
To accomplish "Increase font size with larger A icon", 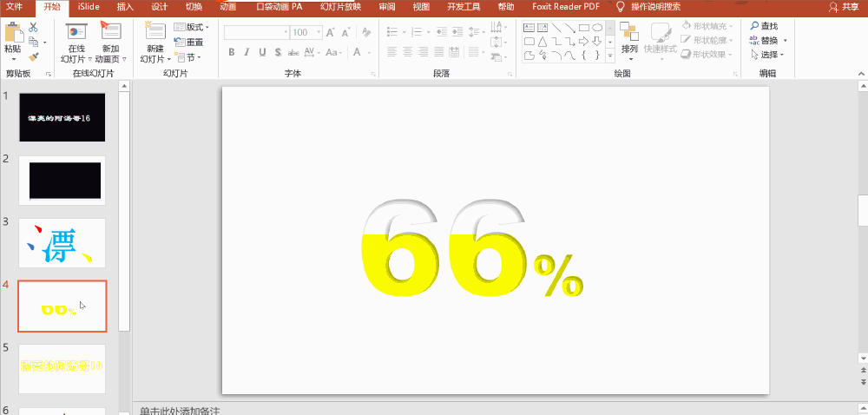I will pyautogui.click(x=331, y=33).
